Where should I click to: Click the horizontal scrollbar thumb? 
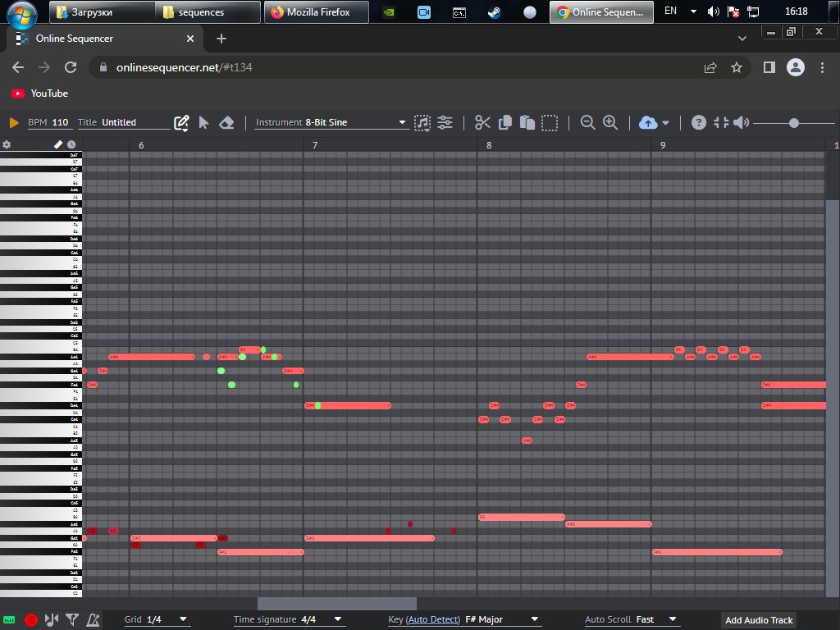(x=337, y=604)
